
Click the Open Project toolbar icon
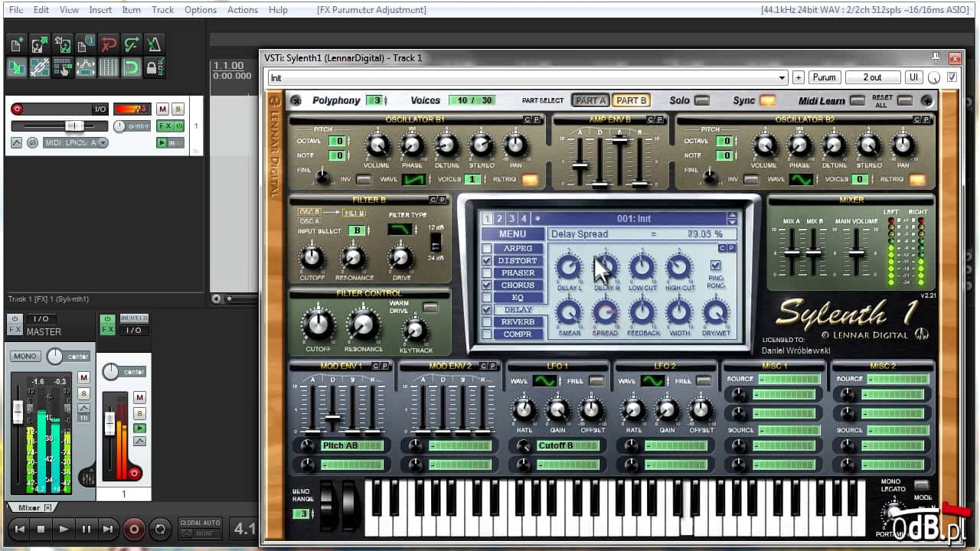pos(39,44)
